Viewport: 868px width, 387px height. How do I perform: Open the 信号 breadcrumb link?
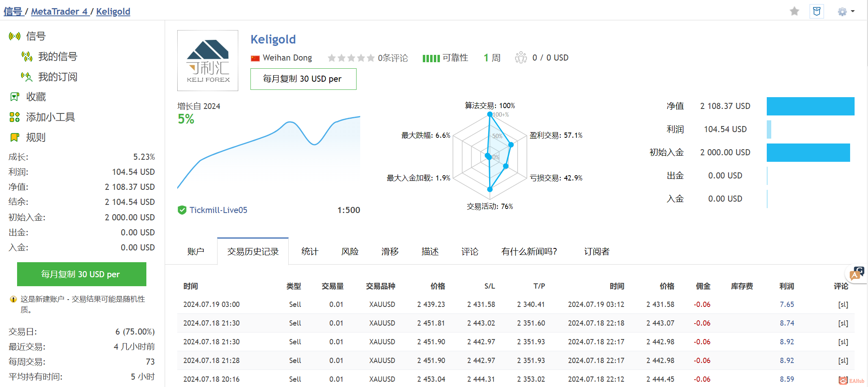(x=13, y=11)
